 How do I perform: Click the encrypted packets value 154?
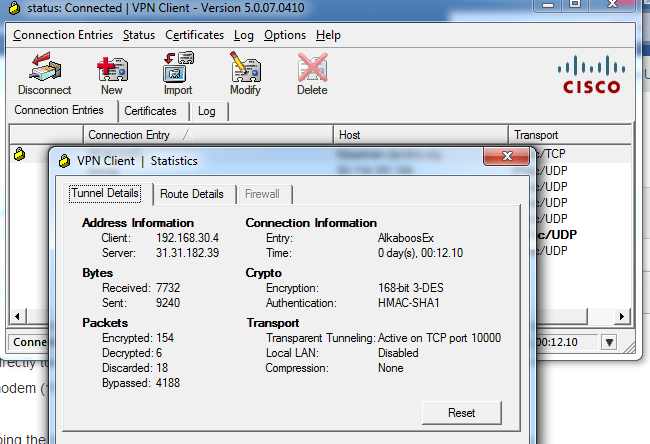pyautogui.click(x=165, y=338)
